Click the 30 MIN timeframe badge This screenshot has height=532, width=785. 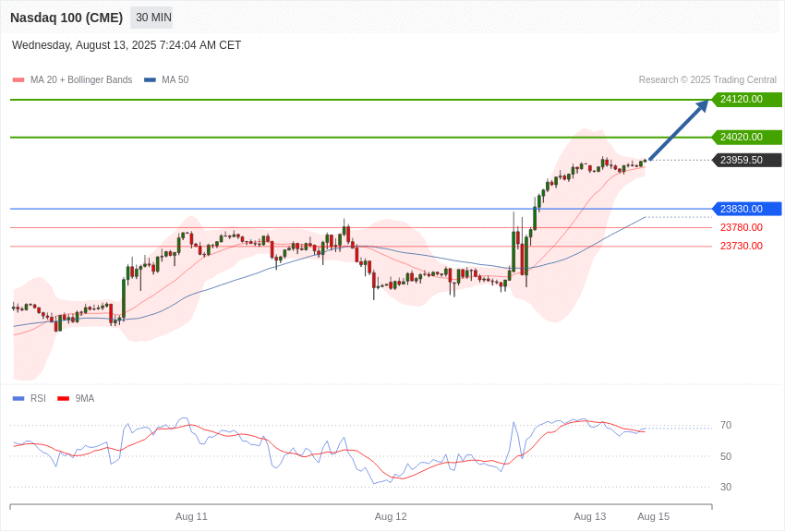tap(151, 18)
